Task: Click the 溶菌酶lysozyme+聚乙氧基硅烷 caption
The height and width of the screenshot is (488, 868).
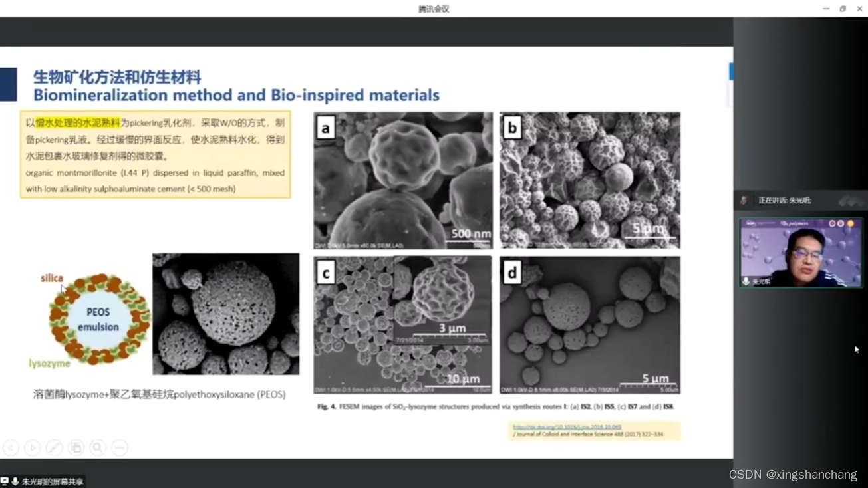Action: pos(160,394)
